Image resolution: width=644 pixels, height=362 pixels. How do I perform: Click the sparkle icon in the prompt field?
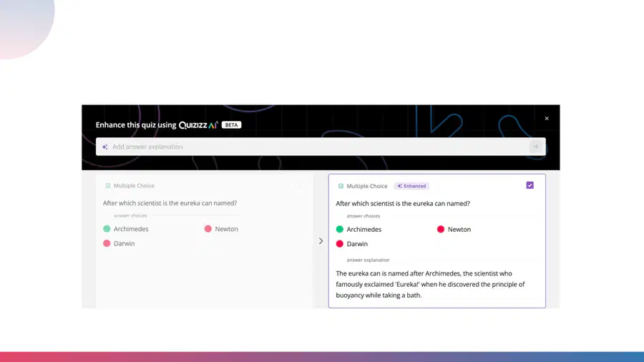click(x=104, y=147)
